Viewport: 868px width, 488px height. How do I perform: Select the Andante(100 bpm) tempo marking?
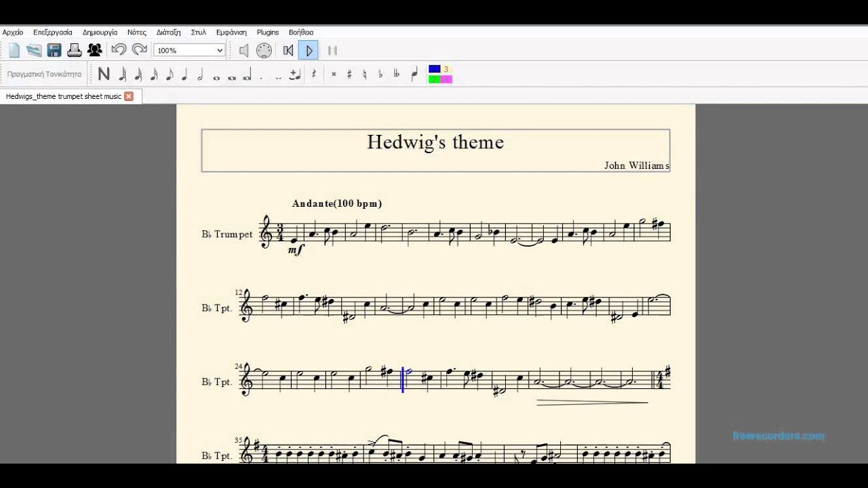(337, 203)
